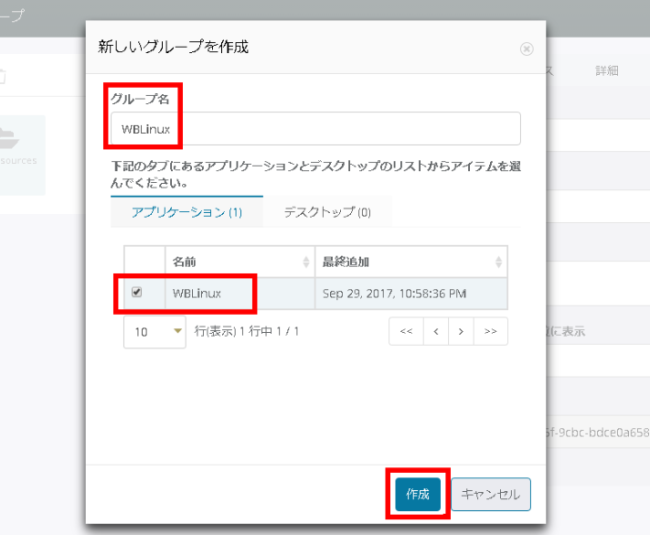Open the 詳細 tab in the background panel
650x535 pixels.
coord(607,71)
